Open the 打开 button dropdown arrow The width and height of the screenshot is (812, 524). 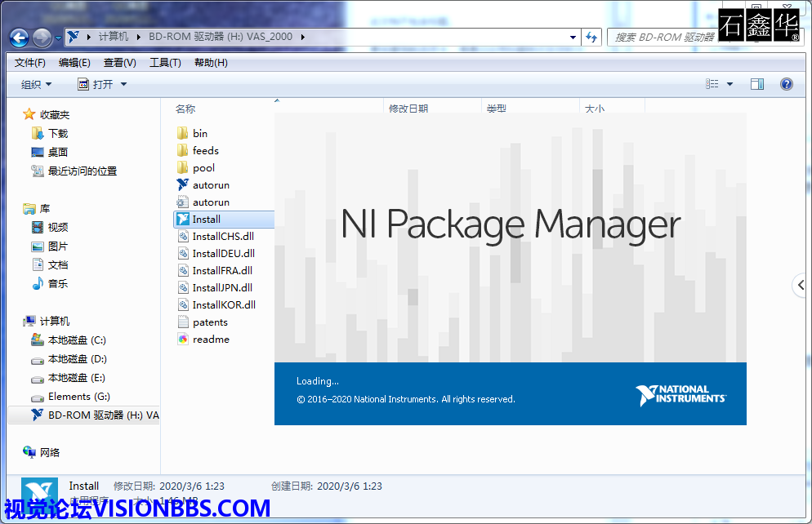pyautogui.click(x=124, y=84)
